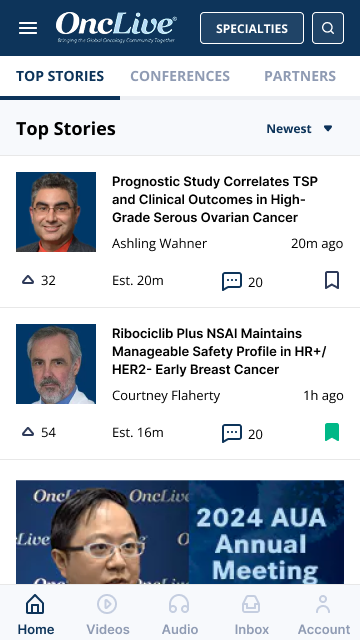The image size is (360, 640).
Task: Open the hamburger navigation menu
Action: 28,28
